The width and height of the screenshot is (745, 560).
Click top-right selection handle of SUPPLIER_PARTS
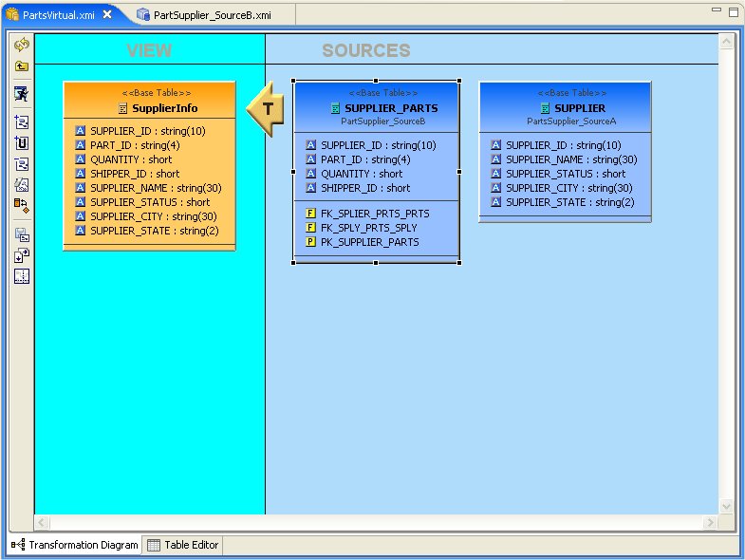[x=459, y=81]
